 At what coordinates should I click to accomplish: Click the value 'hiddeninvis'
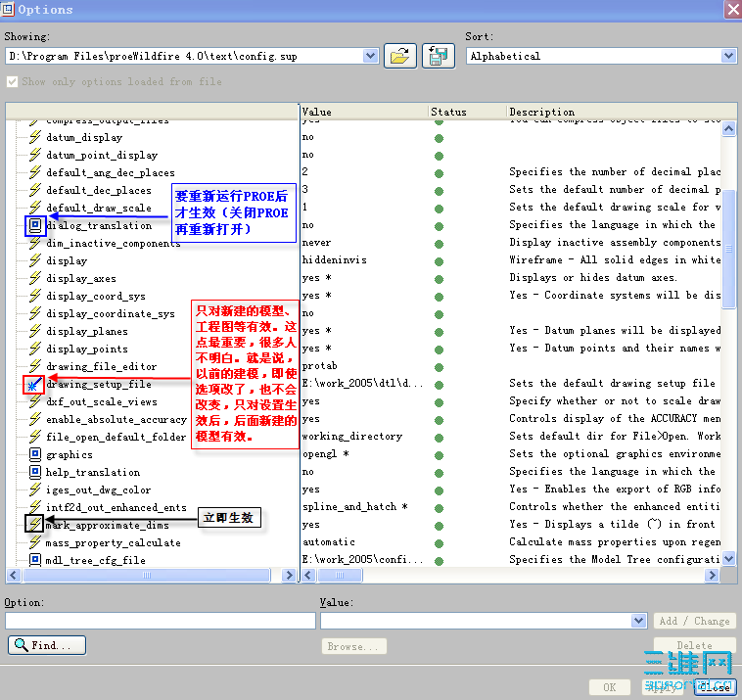(334, 259)
